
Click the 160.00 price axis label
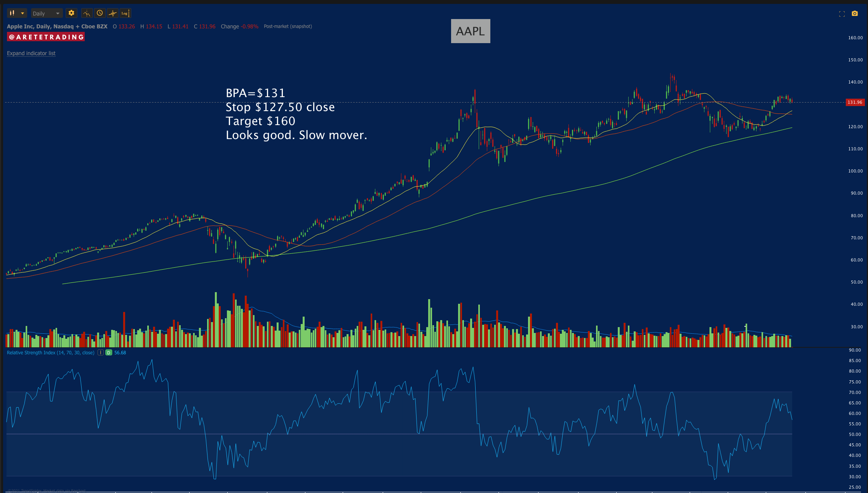point(855,38)
